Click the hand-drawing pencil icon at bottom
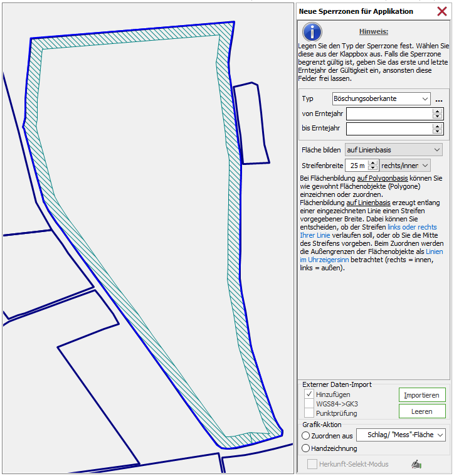 pyautogui.click(x=415, y=464)
